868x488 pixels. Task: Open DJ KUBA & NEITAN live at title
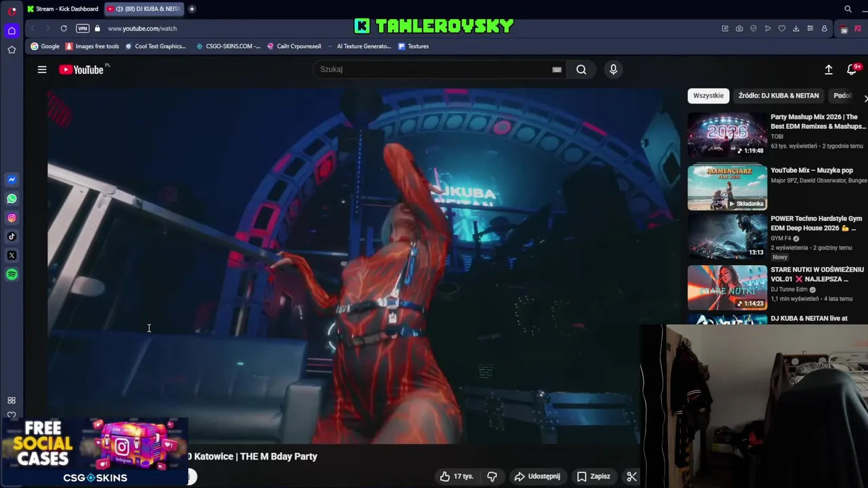pyautogui.click(x=809, y=318)
